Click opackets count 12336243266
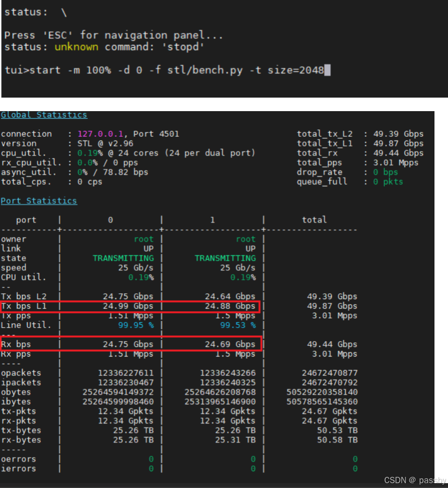The image size is (448, 488). pos(228,373)
